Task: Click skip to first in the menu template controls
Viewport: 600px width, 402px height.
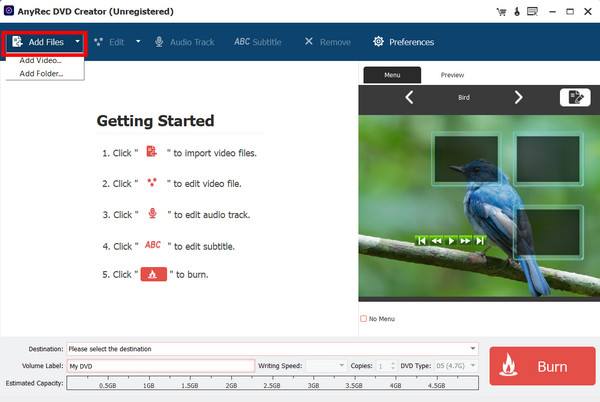Action: pos(421,241)
